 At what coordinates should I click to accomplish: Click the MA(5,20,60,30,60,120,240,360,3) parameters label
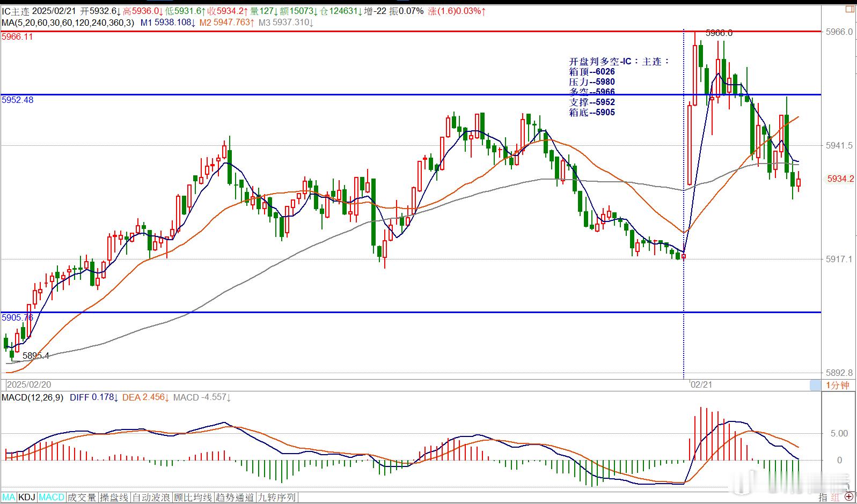click(68, 23)
